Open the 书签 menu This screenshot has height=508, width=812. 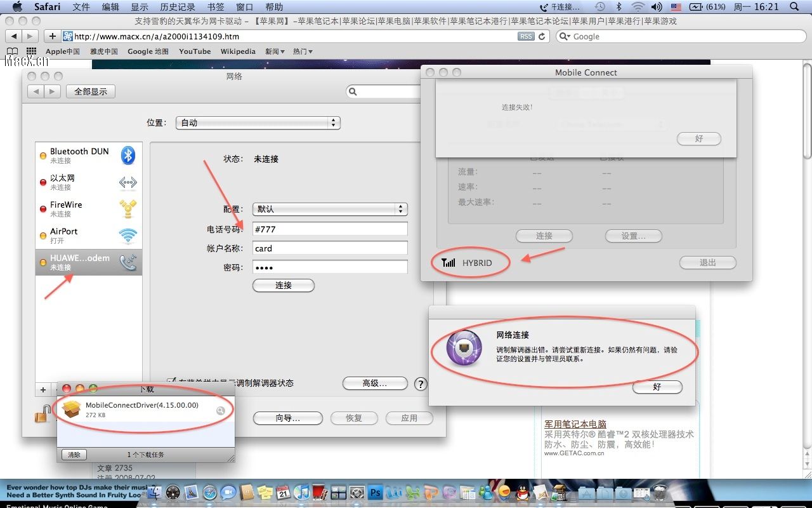216,7
